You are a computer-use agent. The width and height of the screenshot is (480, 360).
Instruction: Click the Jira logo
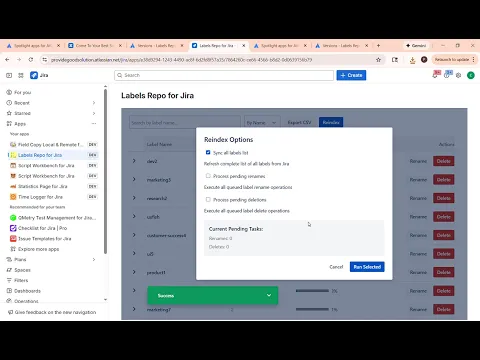click(x=39, y=75)
